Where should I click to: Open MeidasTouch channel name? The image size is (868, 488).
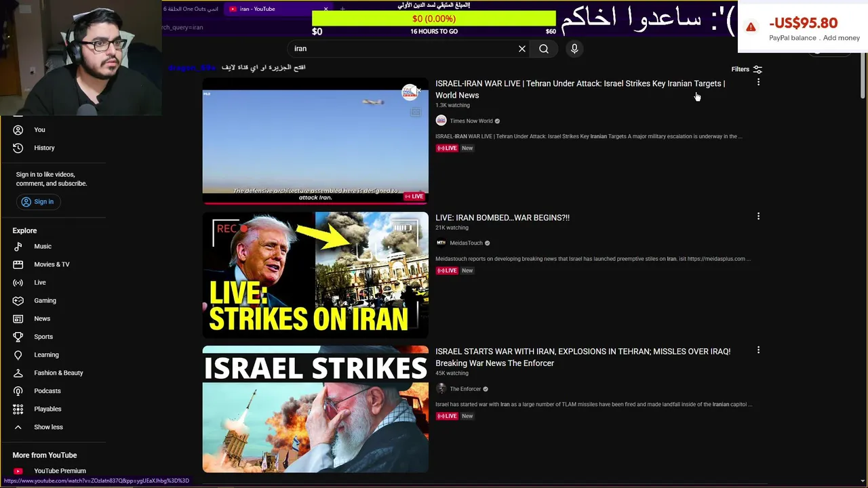click(x=466, y=243)
